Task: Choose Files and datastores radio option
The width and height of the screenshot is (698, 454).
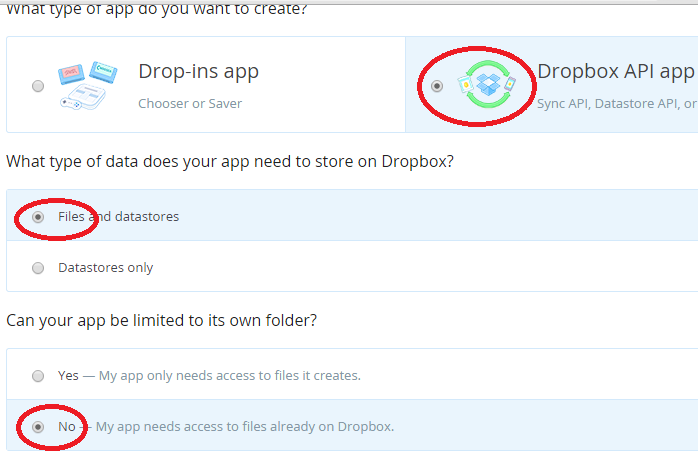Action: coord(38,217)
